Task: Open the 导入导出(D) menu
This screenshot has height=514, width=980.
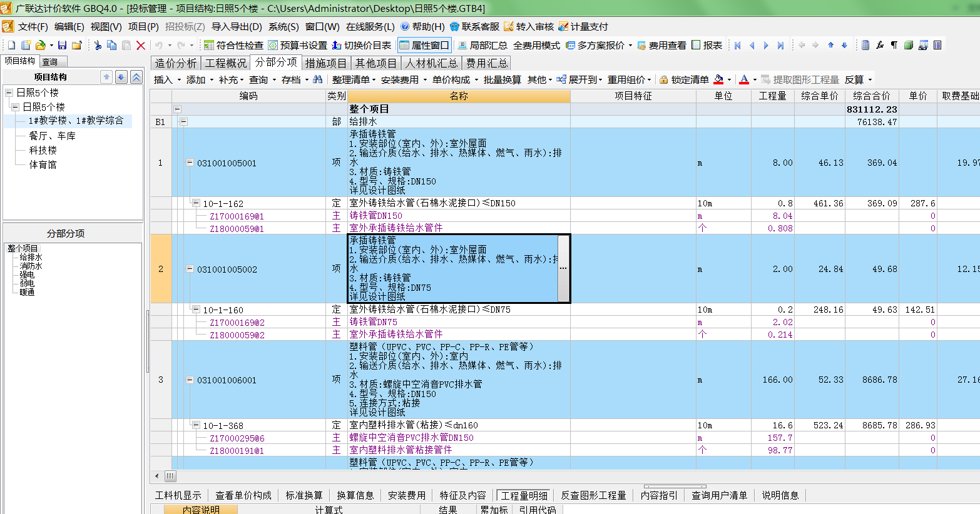Action: point(237,26)
